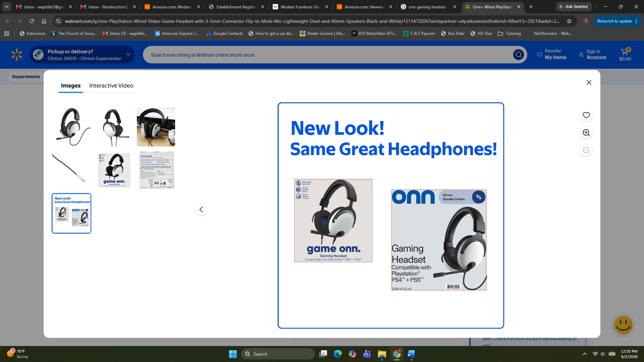
Task: Open a new browser tab
Action: 531,7
